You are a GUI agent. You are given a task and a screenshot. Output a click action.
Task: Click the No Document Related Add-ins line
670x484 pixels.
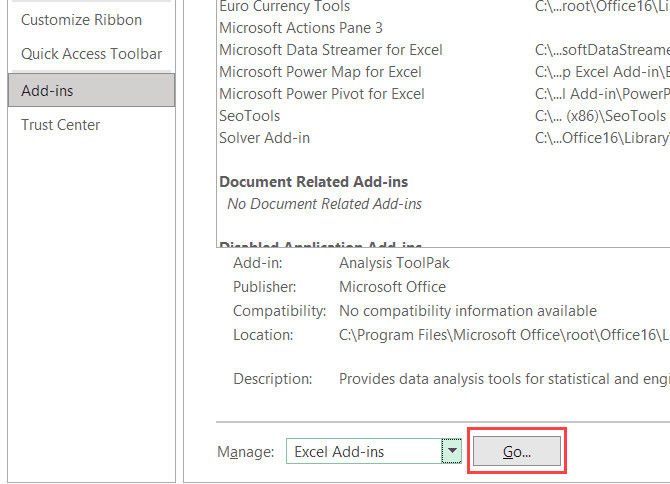pyautogui.click(x=324, y=204)
